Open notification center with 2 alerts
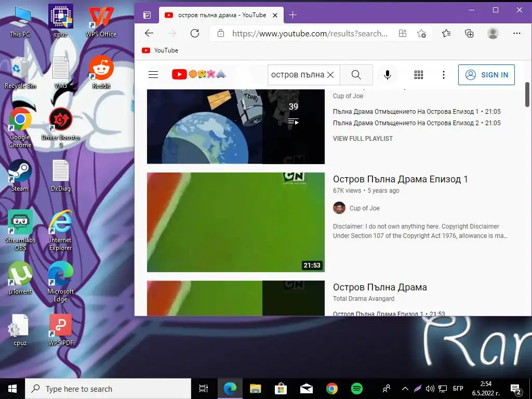The image size is (532, 399). tap(516, 389)
